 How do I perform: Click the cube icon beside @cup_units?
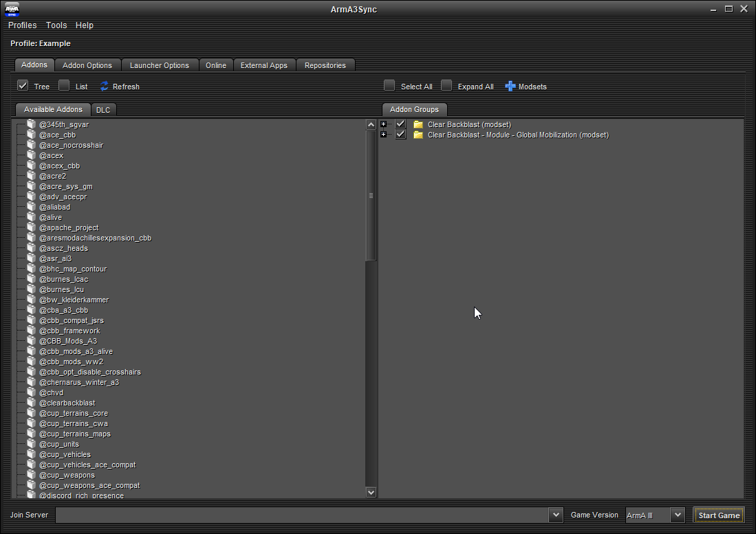point(32,444)
